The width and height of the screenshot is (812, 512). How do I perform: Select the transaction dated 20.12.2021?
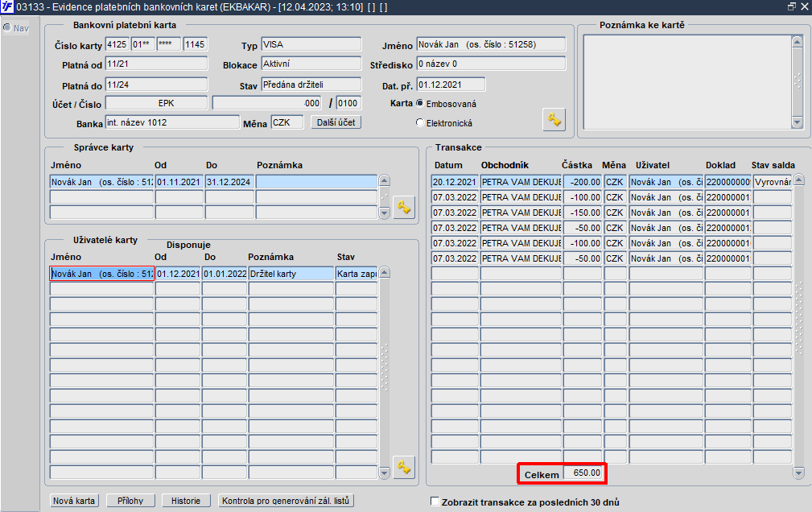coord(611,182)
